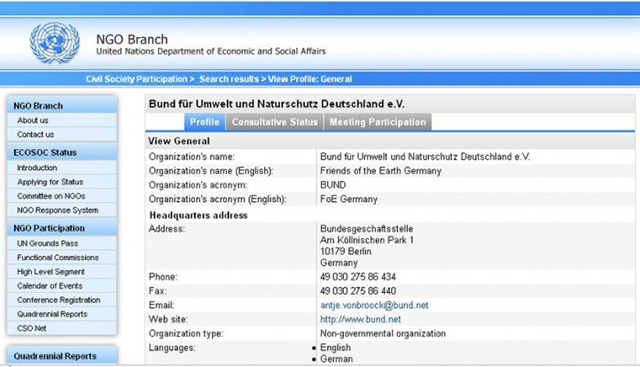Open Conference Registration link
This screenshot has width=640, height=367.
pyautogui.click(x=59, y=300)
